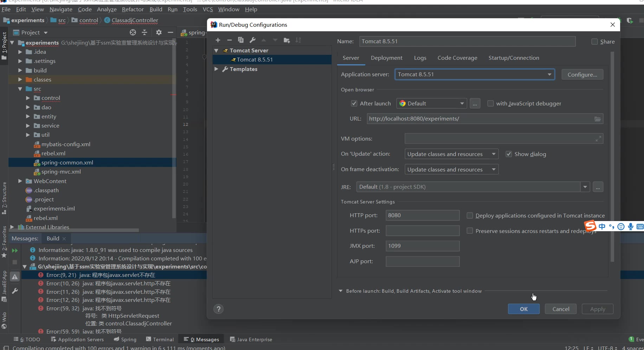This screenshot has height=350, width=644.
Task: Switch to Startup/Connection tab
Action: pyautogui.click(x=514, y=58)
